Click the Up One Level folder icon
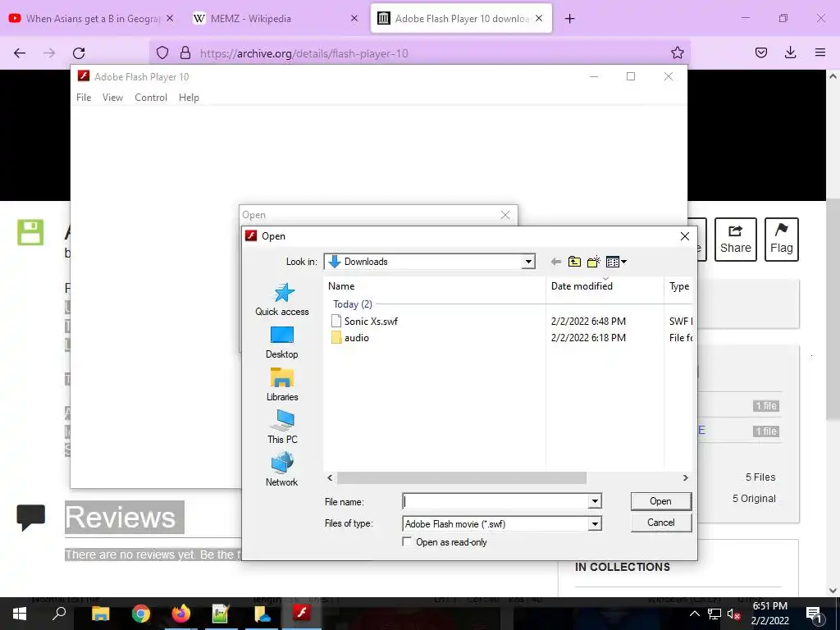 pyautogui.click(x=574, y=262)
